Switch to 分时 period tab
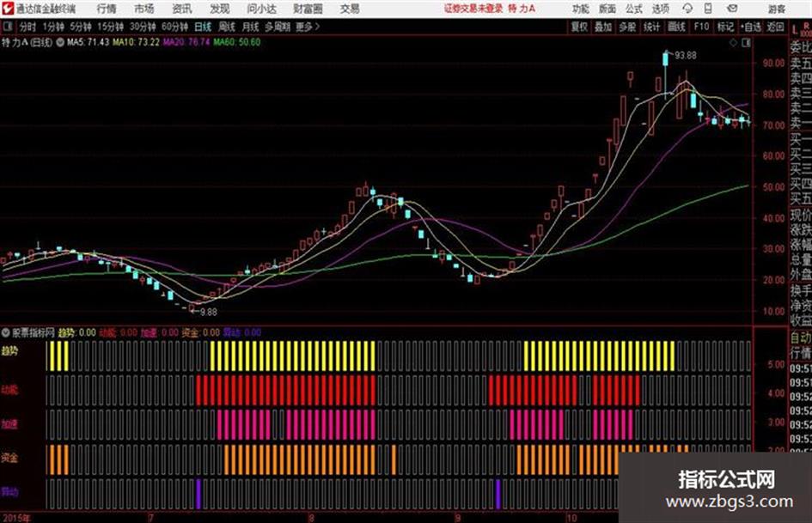 [27, 27]
